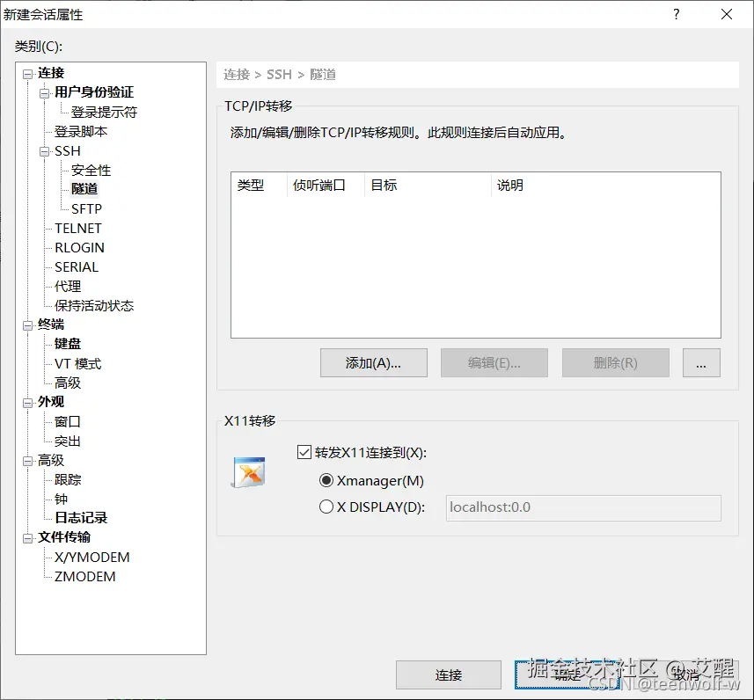Click 添加(A) to add a forwarding rule
Viewport: 754px width, 700px height.
(x=373, y=362)
